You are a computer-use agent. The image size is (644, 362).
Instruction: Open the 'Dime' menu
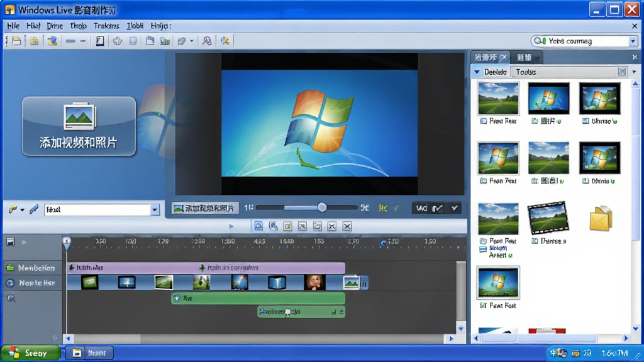point(55,26)
